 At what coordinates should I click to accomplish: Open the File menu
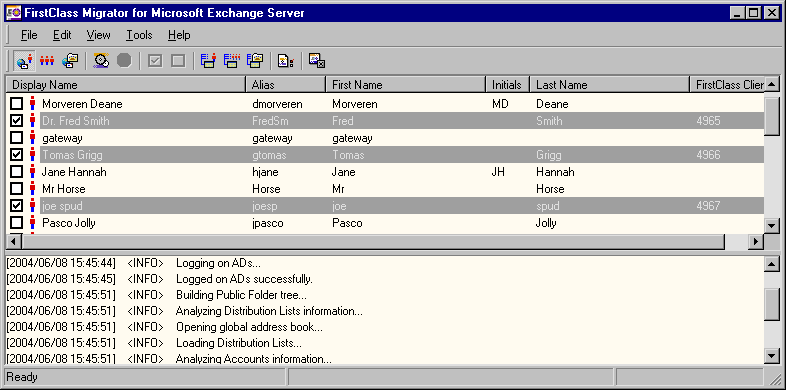(x=29, y=35)
